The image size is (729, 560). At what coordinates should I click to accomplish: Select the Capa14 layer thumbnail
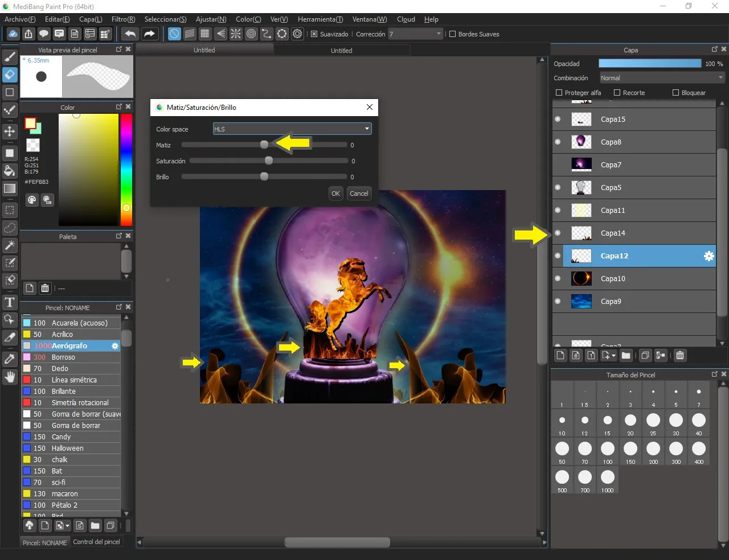coord(581,233)
